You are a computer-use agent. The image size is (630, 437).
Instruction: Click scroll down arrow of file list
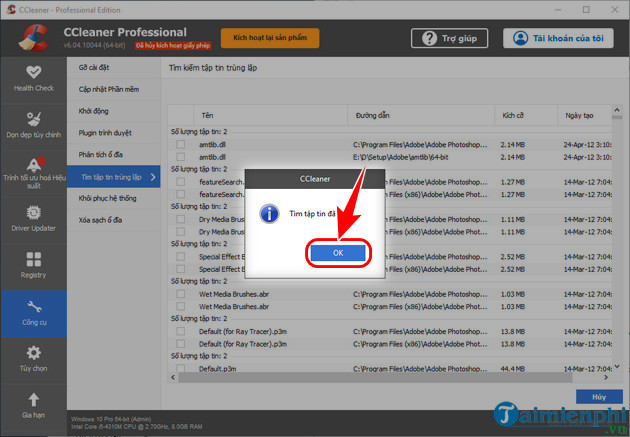click(x=617, y=366)
